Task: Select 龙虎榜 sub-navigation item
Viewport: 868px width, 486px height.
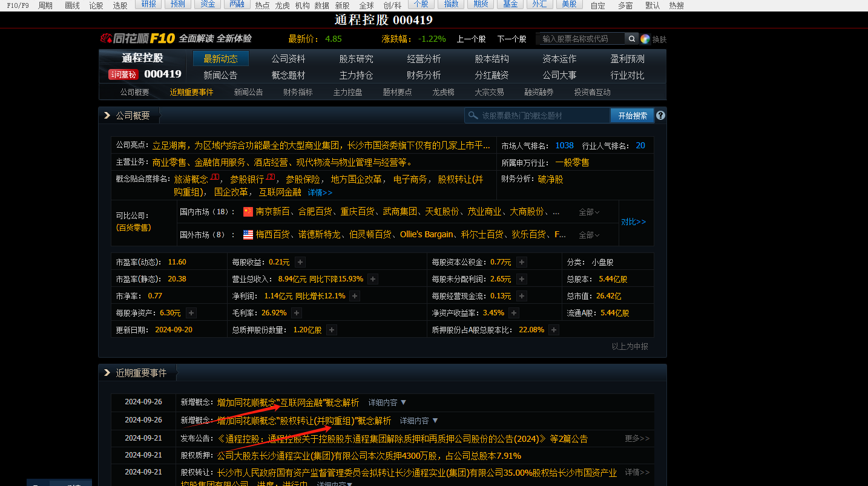Action: tap(443, 92)
